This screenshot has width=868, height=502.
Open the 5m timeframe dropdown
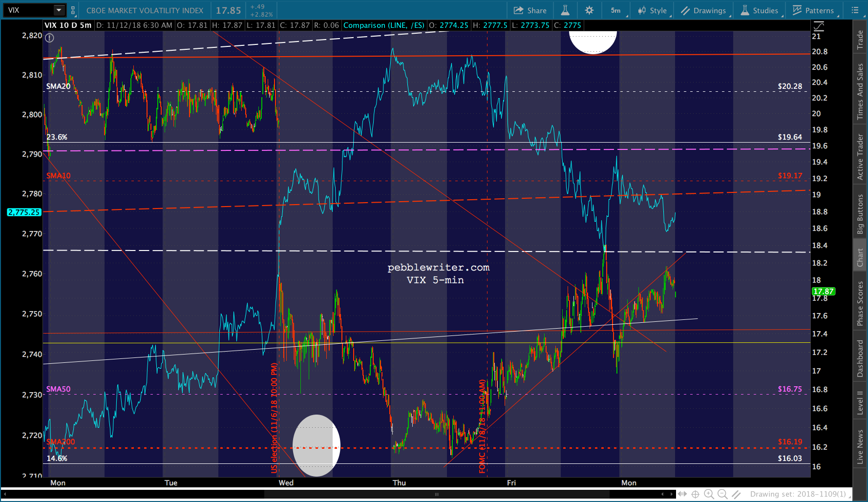[615, 10]
